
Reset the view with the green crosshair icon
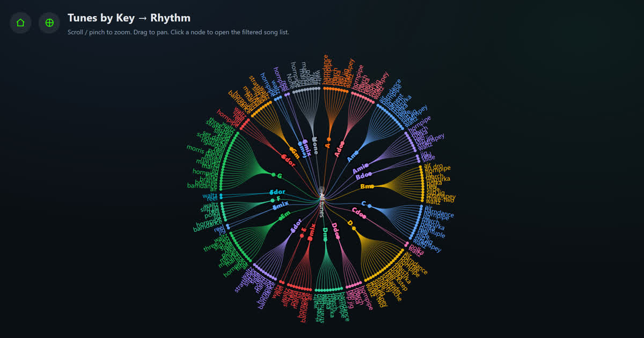pos(49,23)
